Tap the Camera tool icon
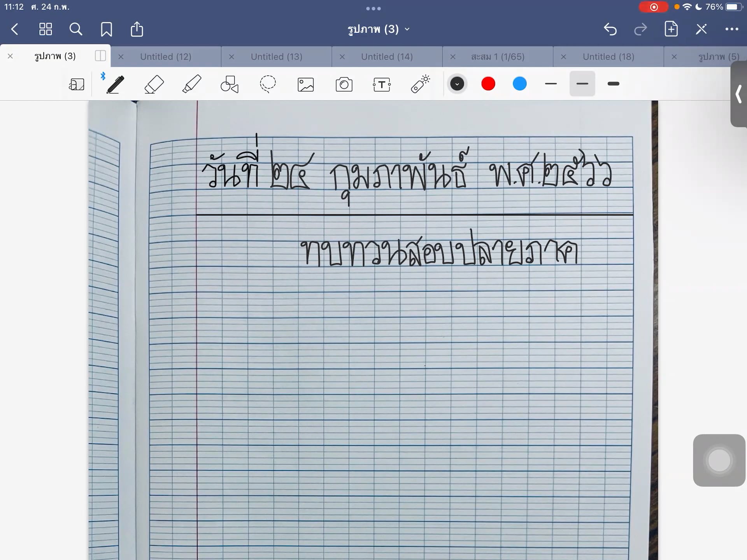 pos(344,84)
